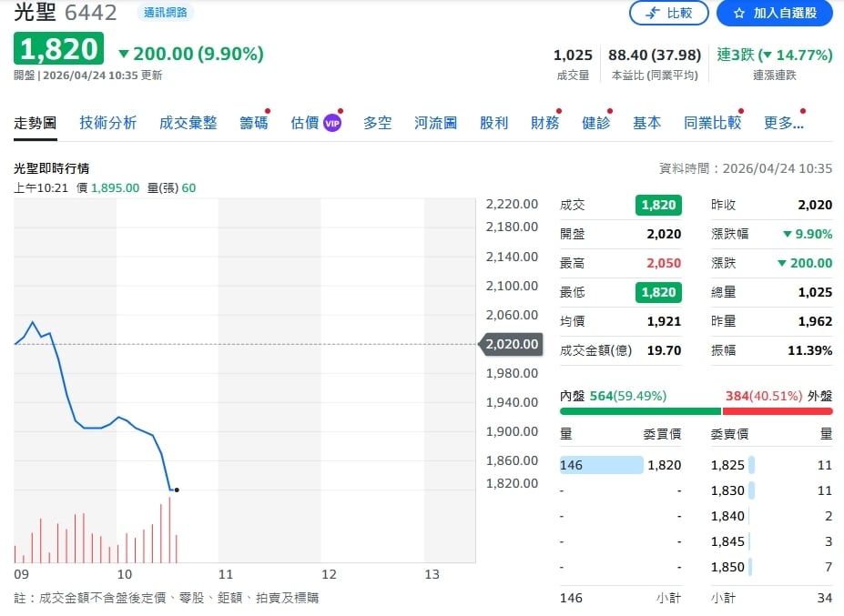Click the 比較 button
844x616 pixels.
pyautogui.click(x=668, y=14)
